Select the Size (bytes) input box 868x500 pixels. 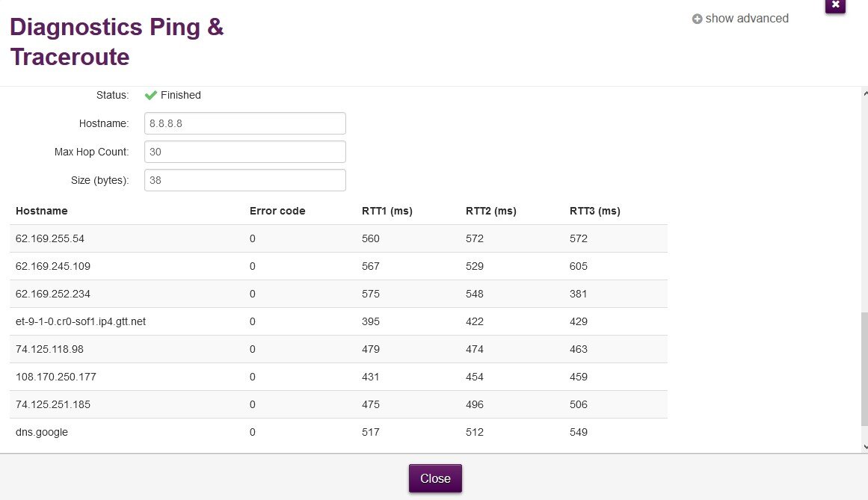(245, 180)
